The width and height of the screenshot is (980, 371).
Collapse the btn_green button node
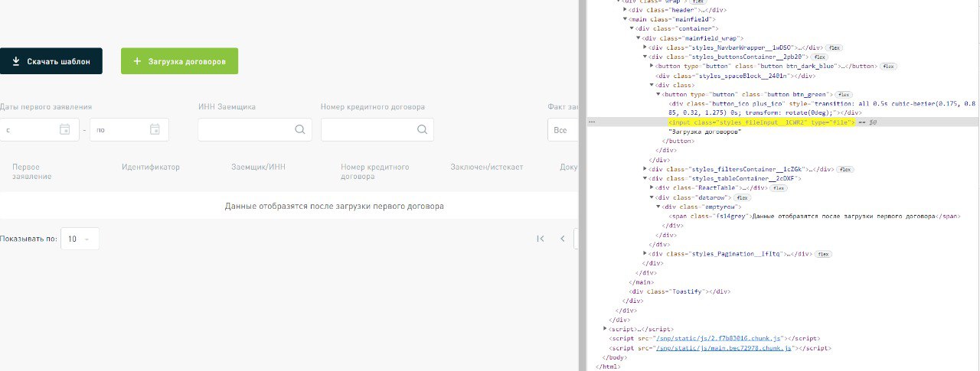(x=658, y=94)
